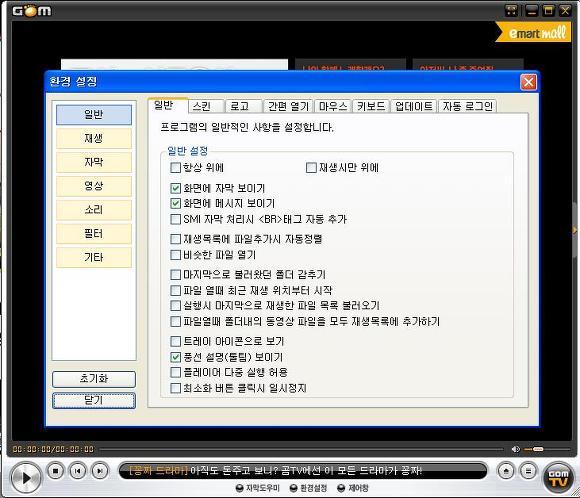This screenshot has height=498, width=580.
Task: Switch to the 스킨 tab
Action: click(206, 107)
